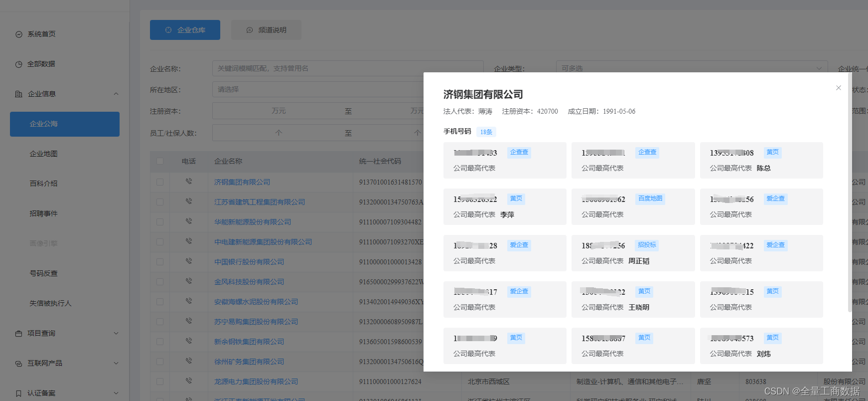Toggle the select-all checkbox in table header

(x=160, y=161)
